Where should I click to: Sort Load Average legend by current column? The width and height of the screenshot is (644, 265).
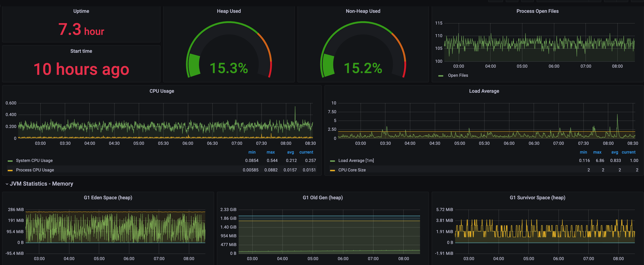pos(628,152)
